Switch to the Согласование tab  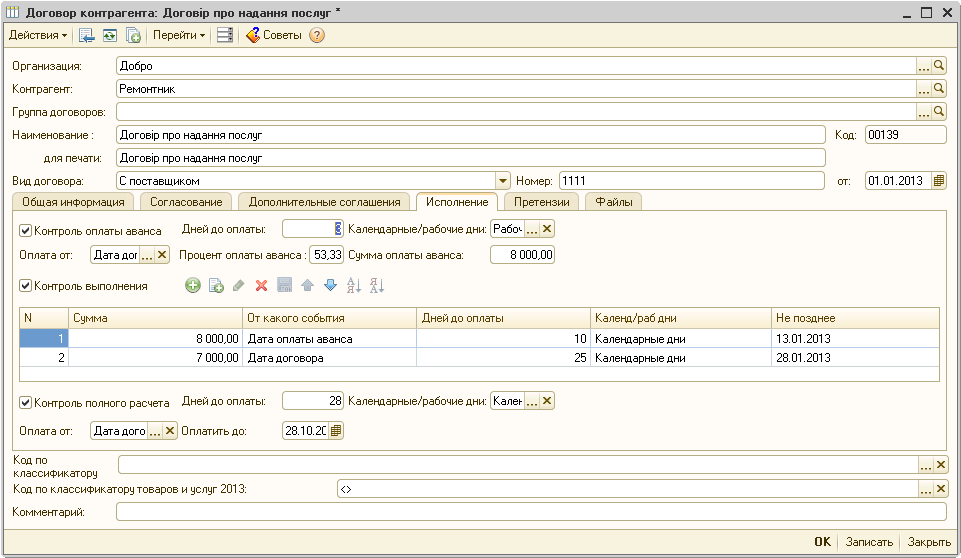[x=186, y=202]
